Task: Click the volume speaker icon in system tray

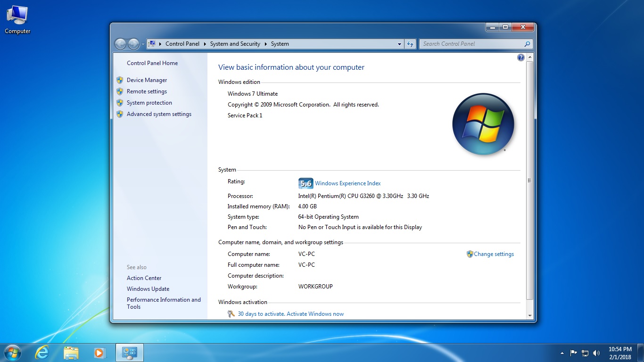Action: (x=596, y=353)
